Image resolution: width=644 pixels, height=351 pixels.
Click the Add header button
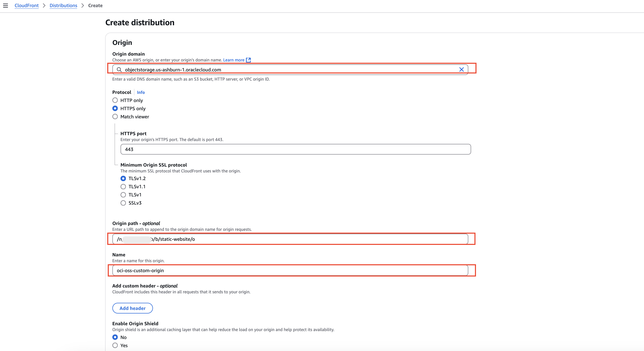tap(133, 308)
